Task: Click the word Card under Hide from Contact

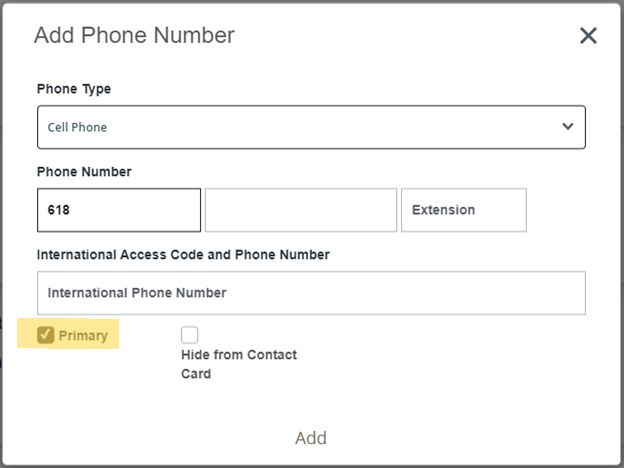Action: (196, 374)
